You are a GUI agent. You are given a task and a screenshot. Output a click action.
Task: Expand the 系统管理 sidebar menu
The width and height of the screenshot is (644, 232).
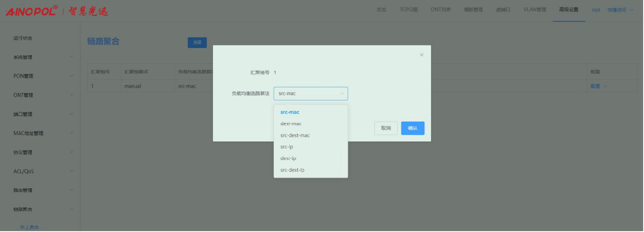coord(42,57)
